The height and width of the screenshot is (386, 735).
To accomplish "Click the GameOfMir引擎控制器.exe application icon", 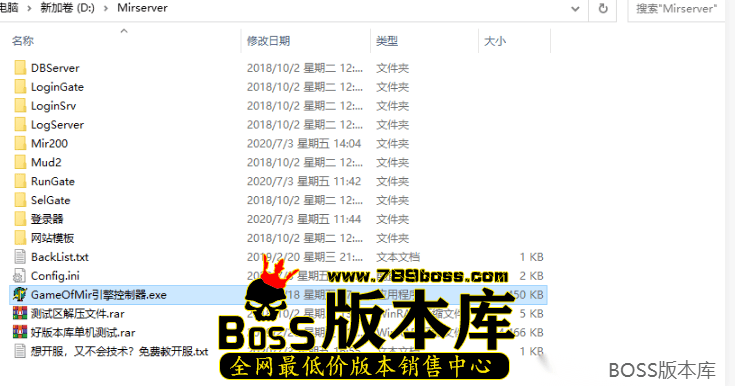I will [x=20, y=295].
